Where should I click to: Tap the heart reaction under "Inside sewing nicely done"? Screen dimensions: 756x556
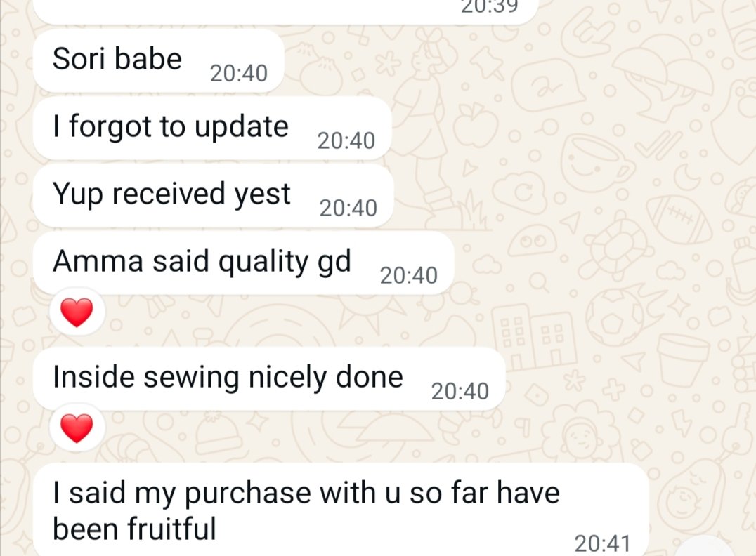pyautogui.click(x=77, y=428)
